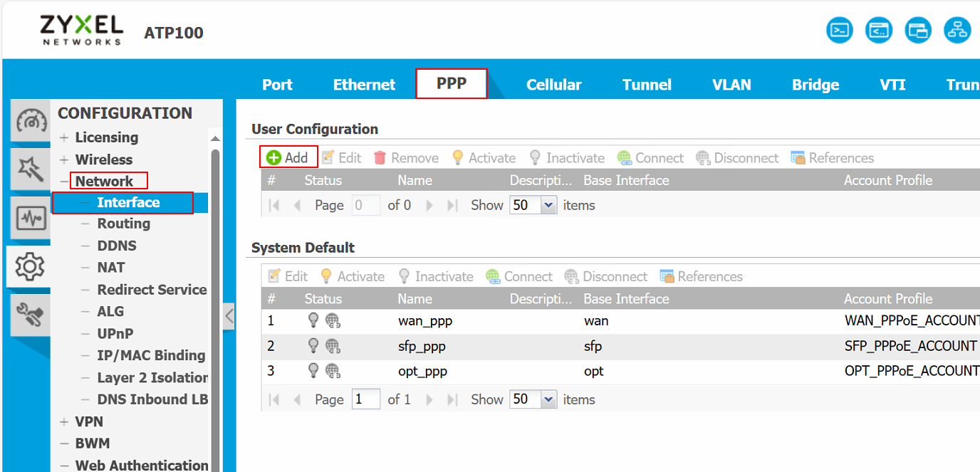Expand the VPN tree section
This screenshot has height=472, width=980.
click(65, 421)
